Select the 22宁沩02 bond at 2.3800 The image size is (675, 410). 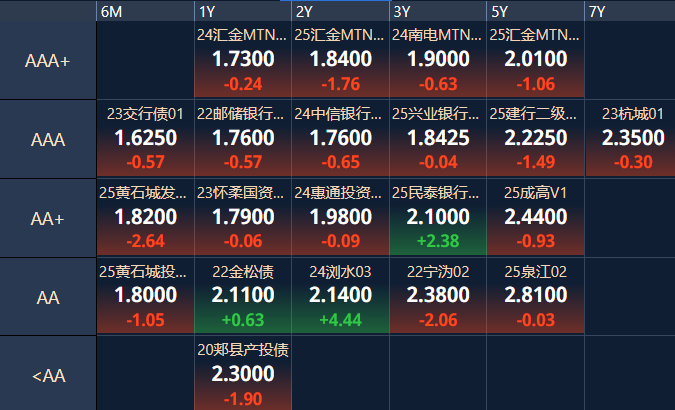pyautogui.click(x=438, y=296)
